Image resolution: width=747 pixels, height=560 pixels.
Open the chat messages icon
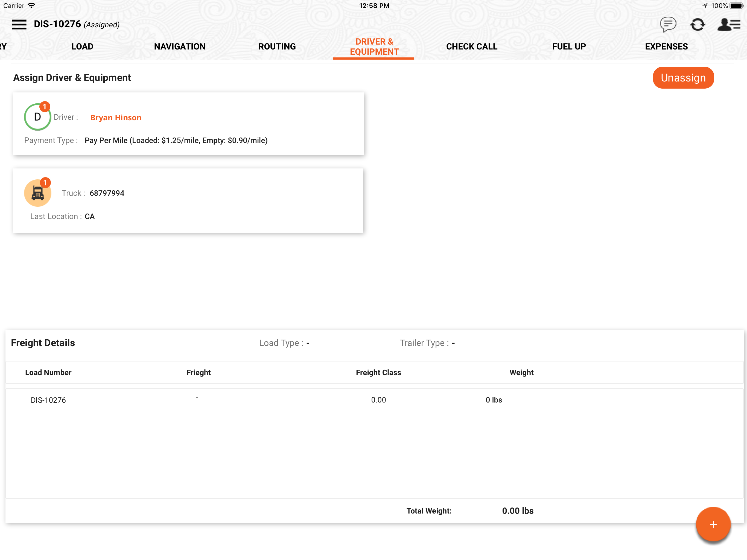pos(668,24)
